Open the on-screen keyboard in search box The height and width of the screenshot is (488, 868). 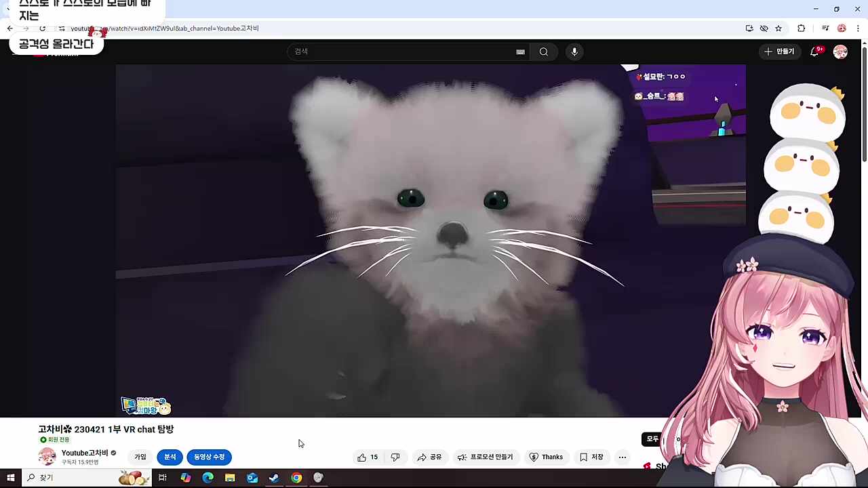click(520, 52)
